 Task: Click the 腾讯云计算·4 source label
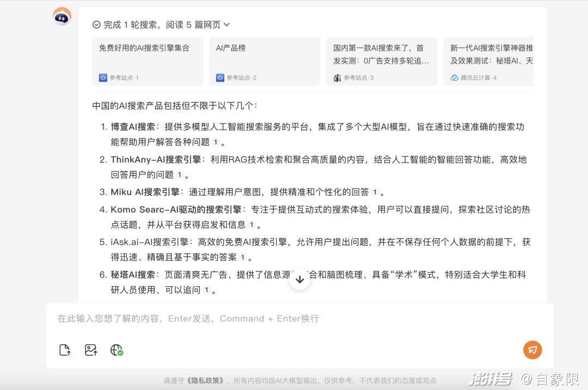(x=479, y=78)
